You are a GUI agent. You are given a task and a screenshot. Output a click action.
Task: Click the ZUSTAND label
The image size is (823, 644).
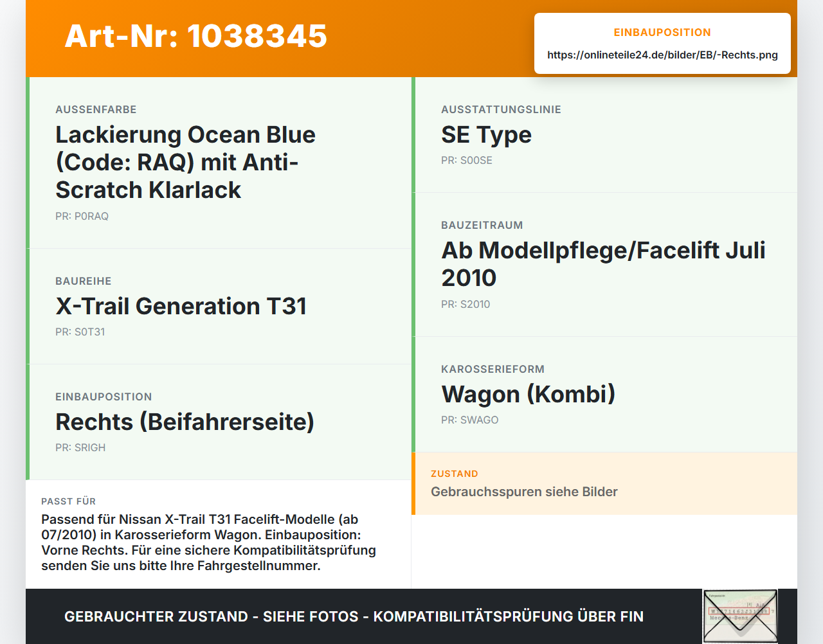pos(454,474)
